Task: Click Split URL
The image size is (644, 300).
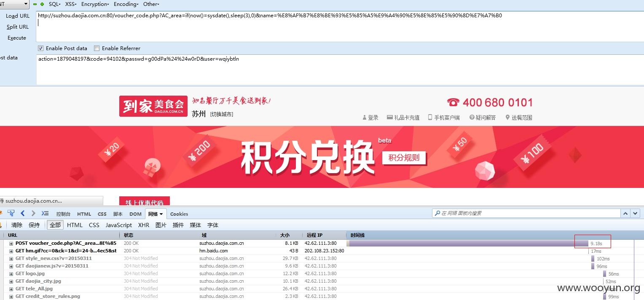Action: (18, 27)
